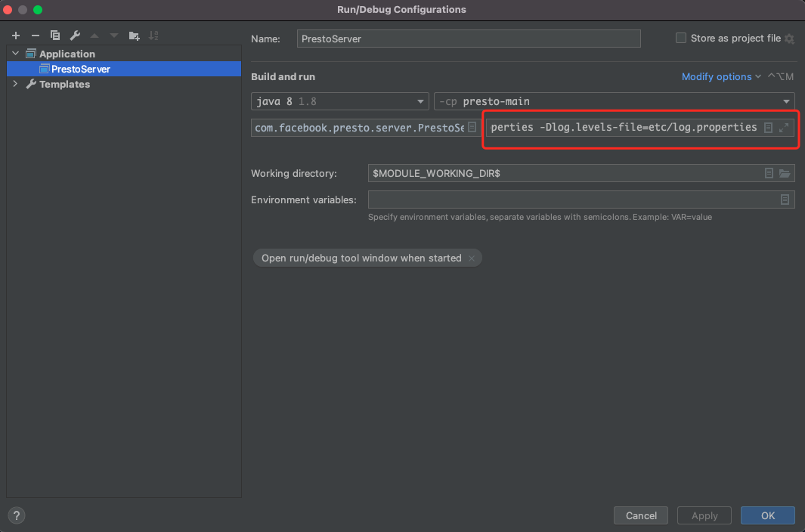Expand the Templates tree node
The height and width of the screenshot is (532, 805).
[15, 84]
